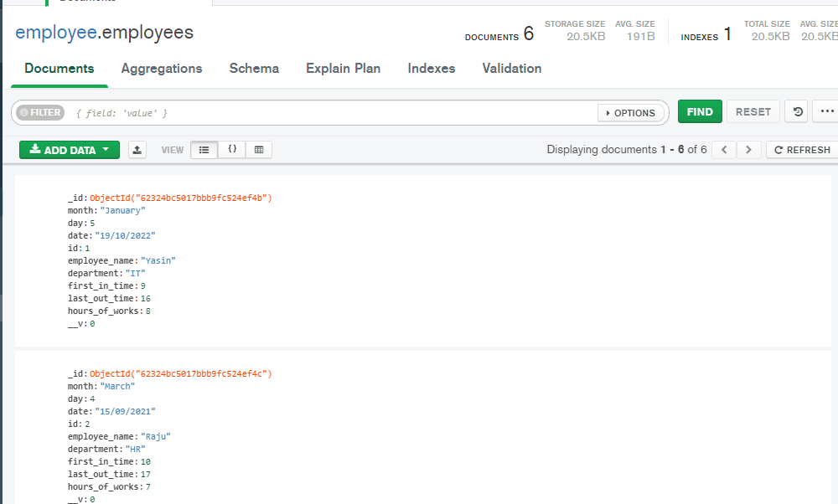838x504 pixels.
Task: Toggle the table view display mode
Action: (x=258, y=149)
